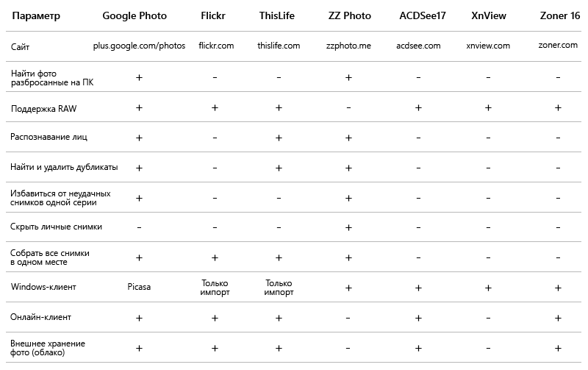Viewport: 588px width, 370px height.
Task: Select the Скрыть личные снимки row label
Action: [56, 227]
